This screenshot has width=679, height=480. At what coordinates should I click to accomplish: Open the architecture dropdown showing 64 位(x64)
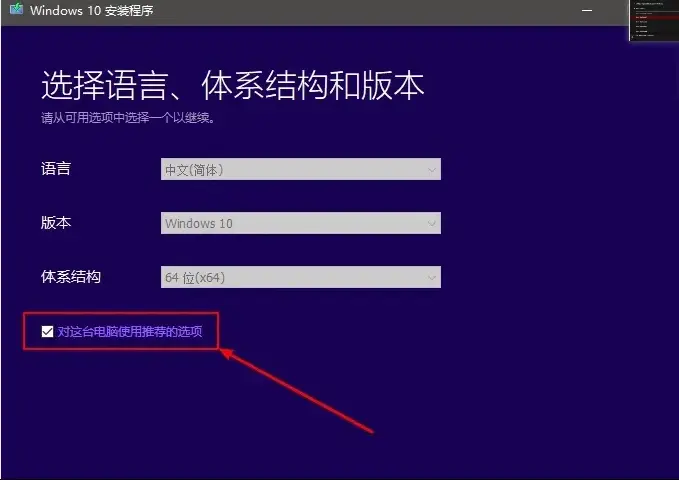click(x=300, y=277)
